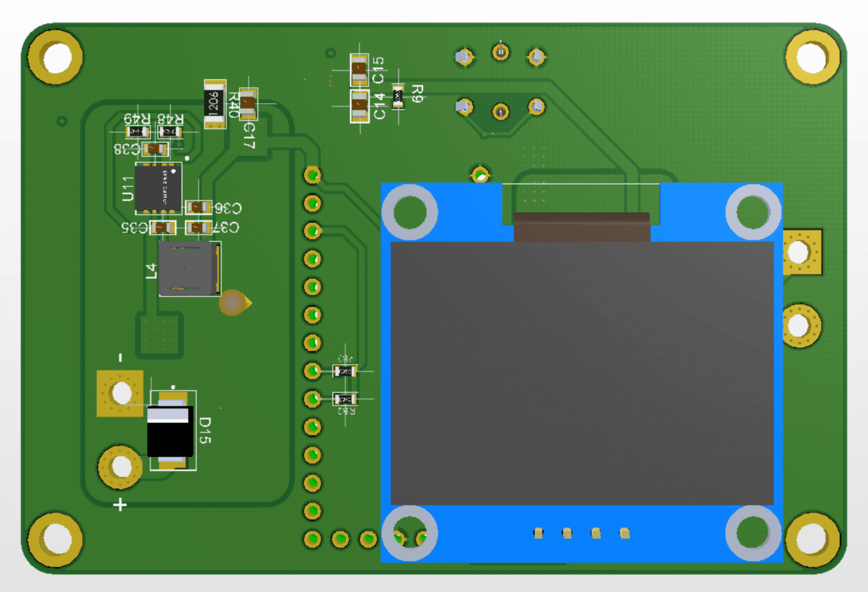The width and height of the screenshot is (868, 592).
Task: Select the U11 IC chip
Action: click(x=158, y=188)
